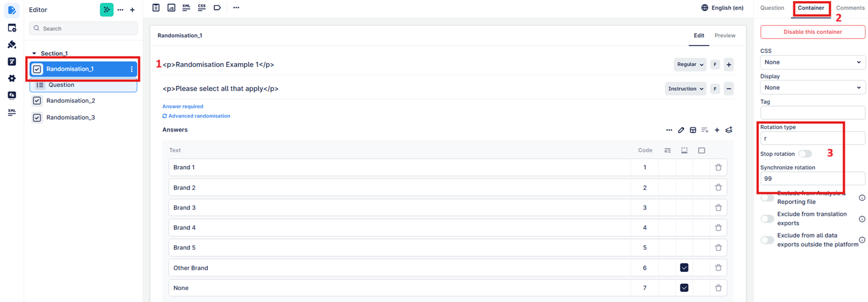Delete the Brand 3 answer row
This screenshot has height=302, width=868.
pos(718,208)
